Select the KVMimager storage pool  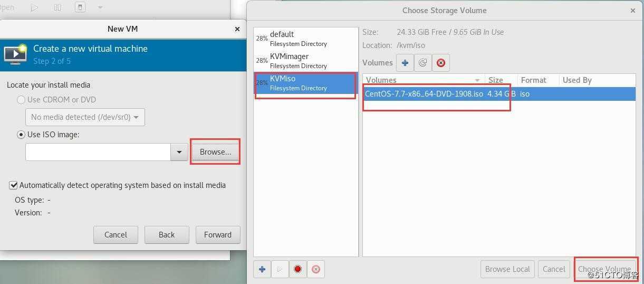coord(306,61)
